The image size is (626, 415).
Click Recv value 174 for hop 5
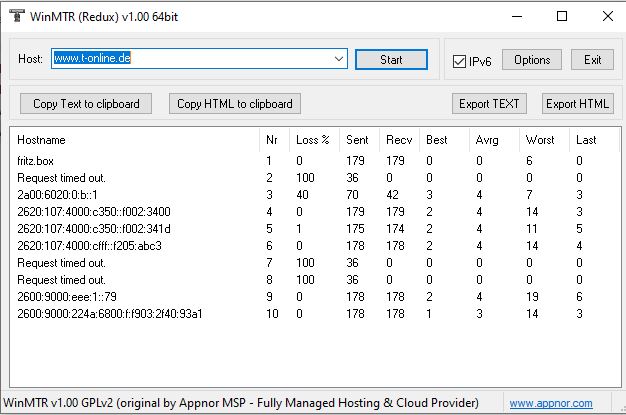point(395,229)
